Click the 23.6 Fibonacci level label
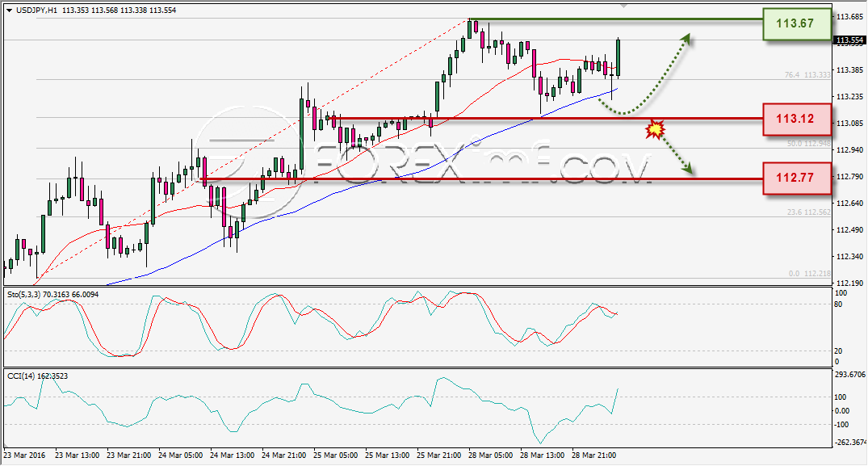 click(x=808, y=212)
